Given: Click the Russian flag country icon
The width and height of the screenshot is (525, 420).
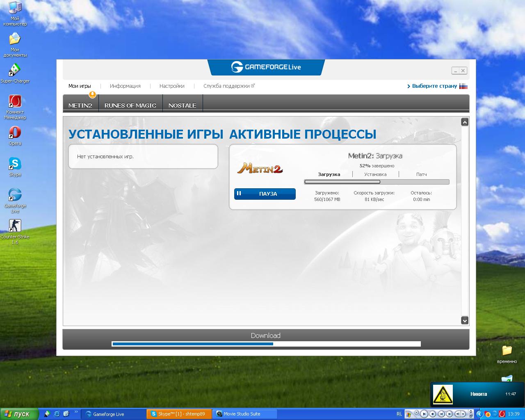Looking at the screenshot, I should click(x=463, y=86).
